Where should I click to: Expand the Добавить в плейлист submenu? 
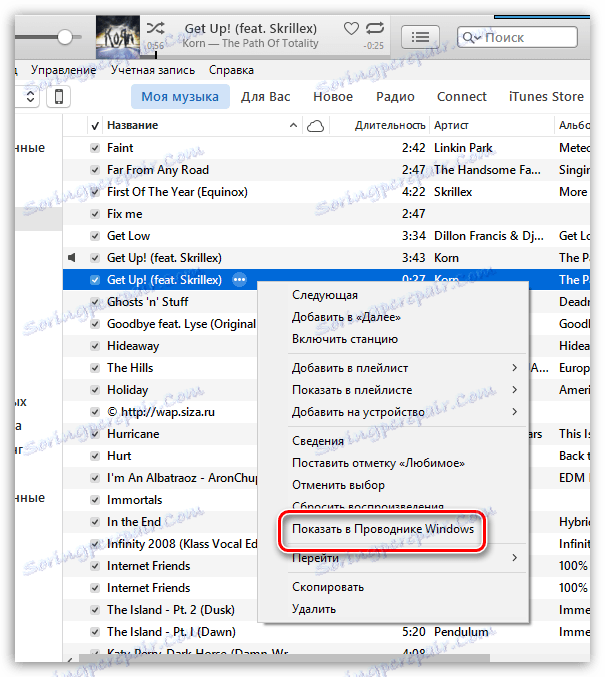pos(393,368)
